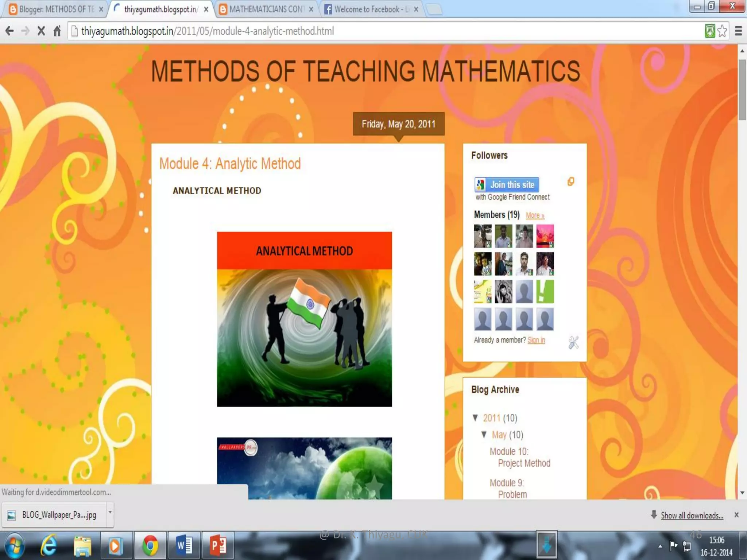Viewport: 747px width, 560px height.
Task: Close the Welcome to Facebook tab
Action: coord(416,9)
